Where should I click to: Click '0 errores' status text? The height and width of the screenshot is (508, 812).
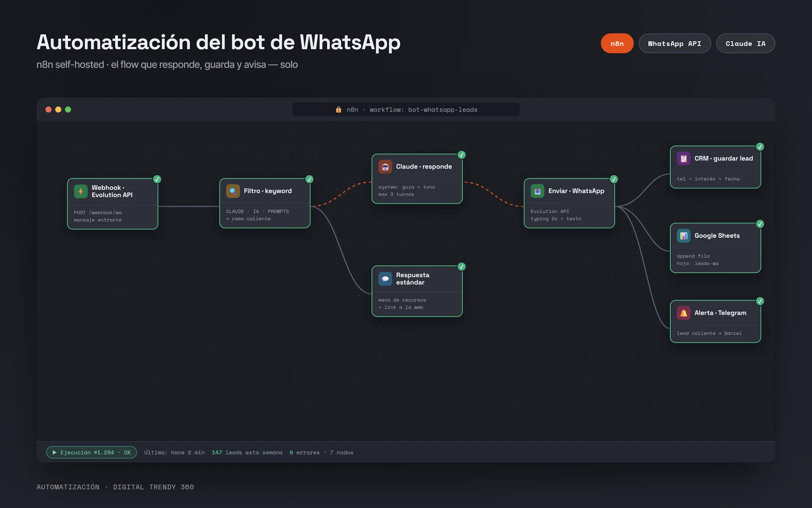tap(305, 452)
